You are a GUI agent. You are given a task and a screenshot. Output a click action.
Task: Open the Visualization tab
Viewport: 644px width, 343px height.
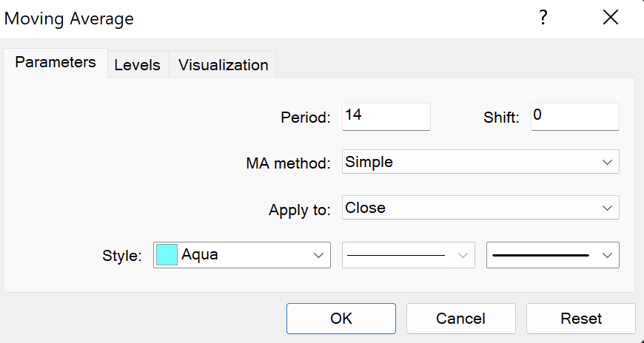tap(223, 65)
